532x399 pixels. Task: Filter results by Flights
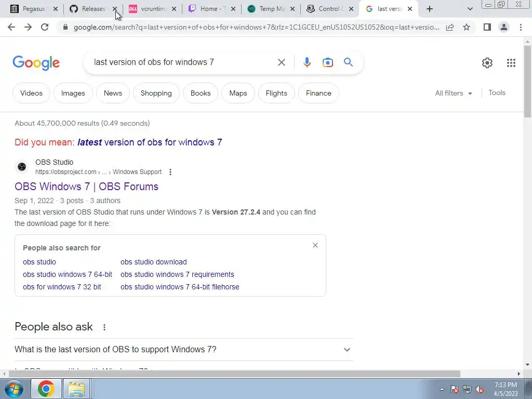(276, 93)
